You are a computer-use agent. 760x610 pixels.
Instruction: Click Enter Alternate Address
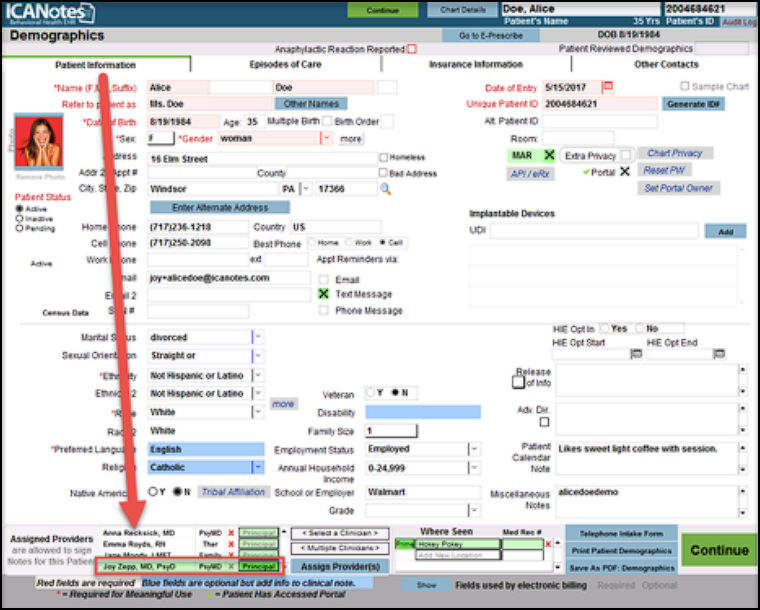pos(220,207)
